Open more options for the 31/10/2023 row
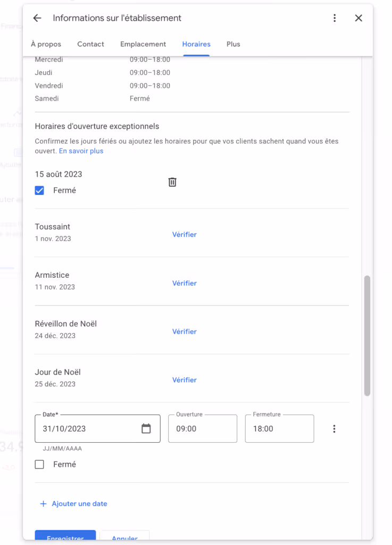 334,428
